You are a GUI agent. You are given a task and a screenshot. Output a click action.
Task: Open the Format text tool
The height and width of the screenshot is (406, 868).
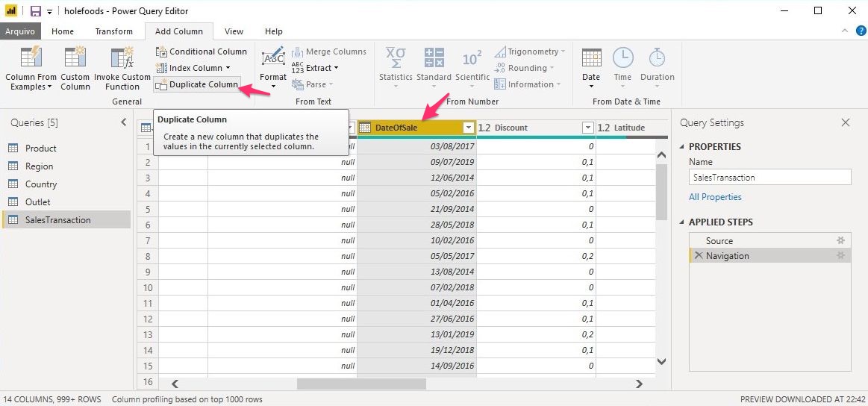[x=273, y=58]
